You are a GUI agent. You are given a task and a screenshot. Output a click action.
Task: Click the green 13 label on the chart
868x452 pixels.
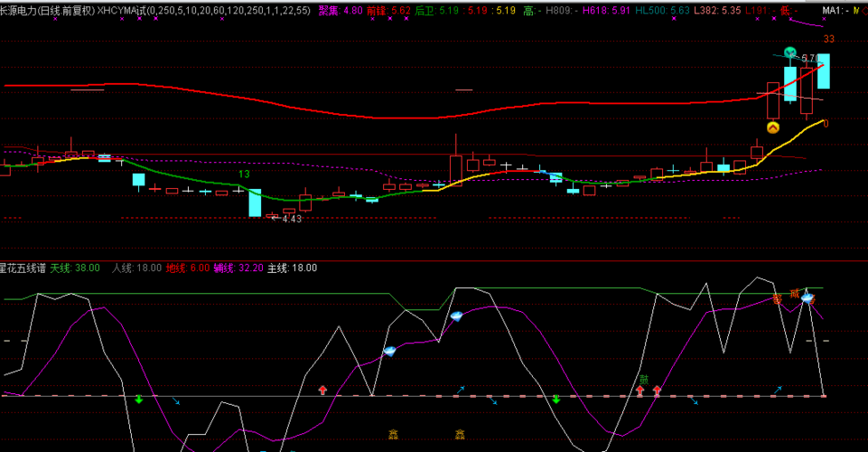tap(244, 174)
